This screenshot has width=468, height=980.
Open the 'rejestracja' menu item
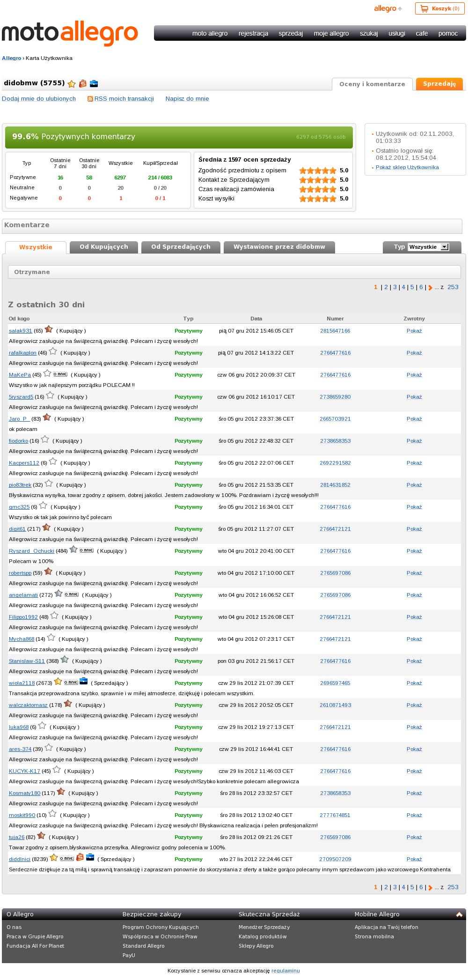253,33
